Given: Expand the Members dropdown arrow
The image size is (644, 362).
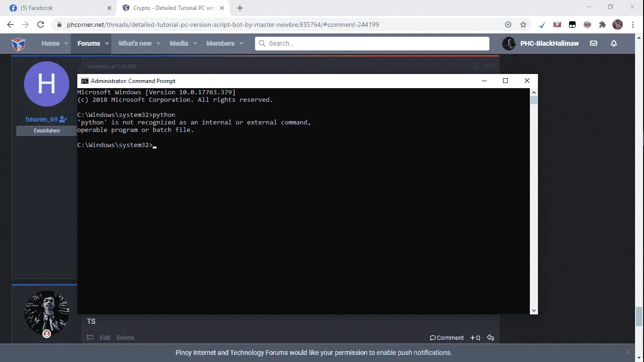Looking at the screenshot, I should [241, 43].
